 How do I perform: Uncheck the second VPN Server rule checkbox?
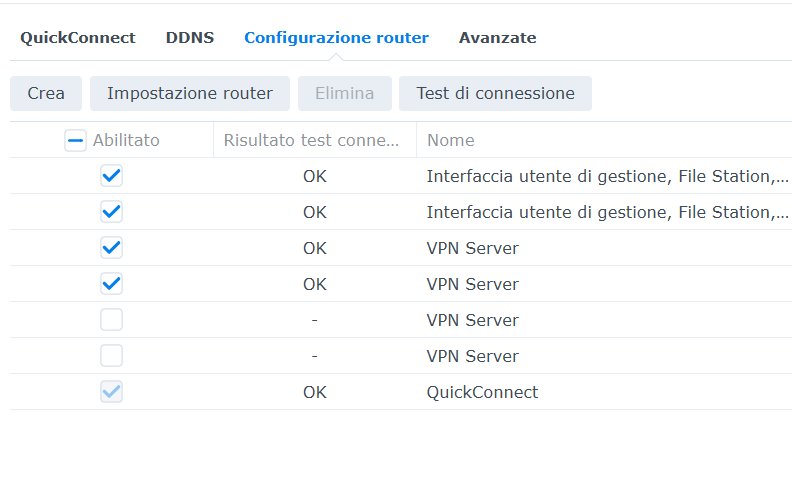click(x=112, y=284)
